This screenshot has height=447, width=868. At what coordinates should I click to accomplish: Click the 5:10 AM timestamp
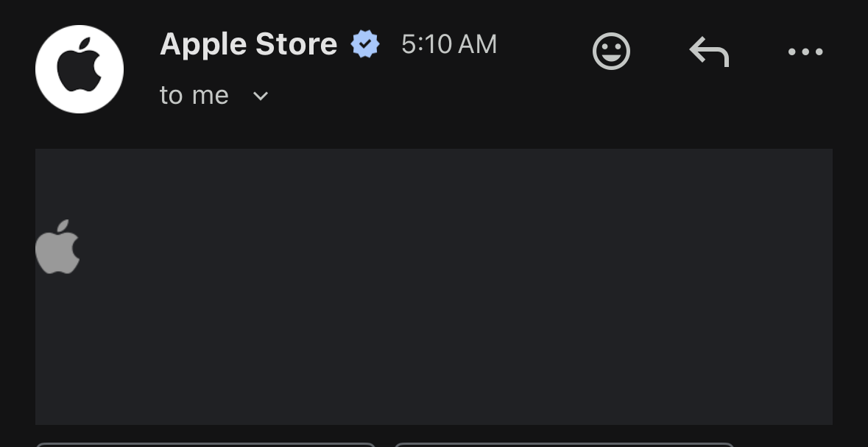click(449, 44)
